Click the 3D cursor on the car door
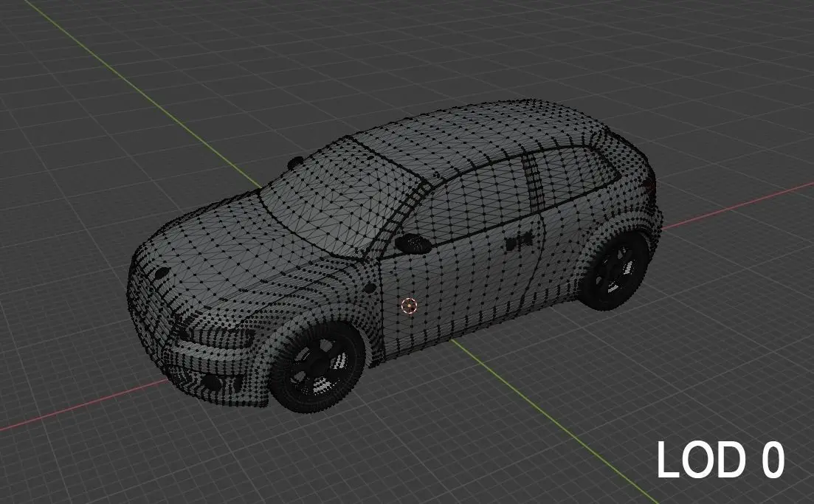 [x=409, y=306]
